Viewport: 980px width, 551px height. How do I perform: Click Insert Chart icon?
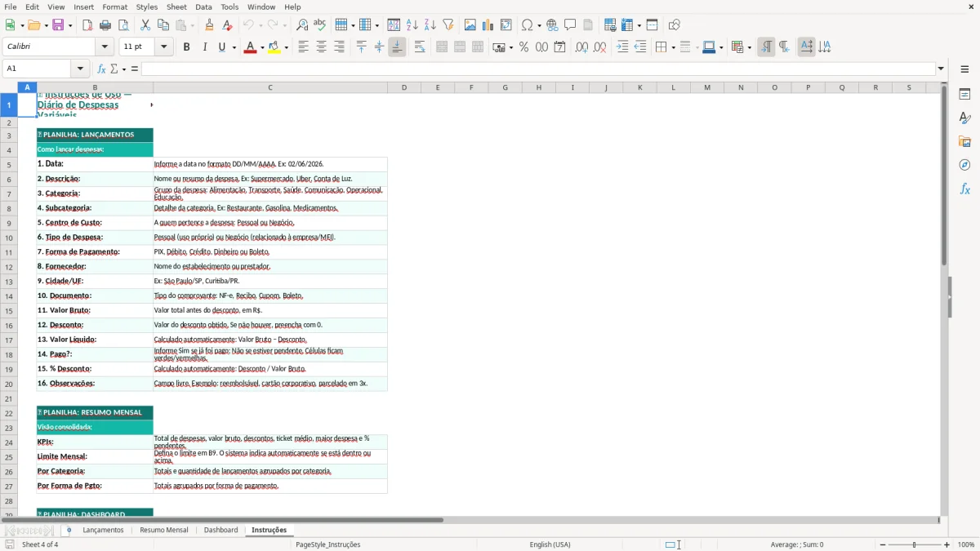pyautogui.click(x=488, y=25)
